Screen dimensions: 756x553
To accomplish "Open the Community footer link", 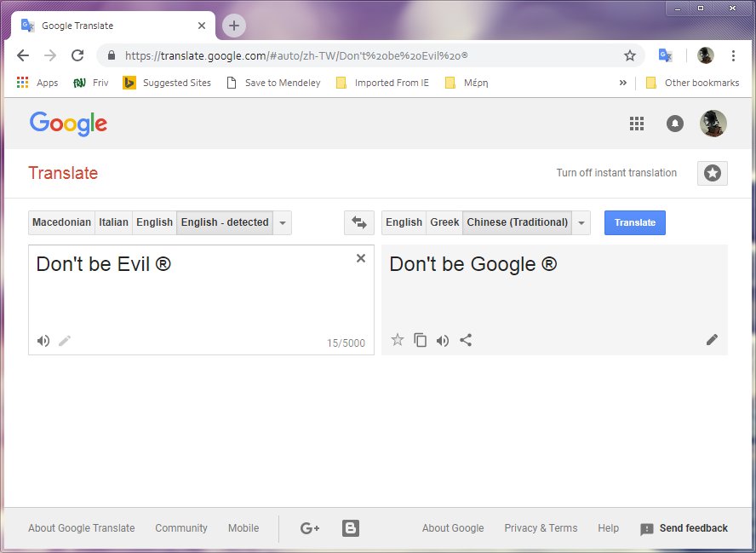I will 181,528.
